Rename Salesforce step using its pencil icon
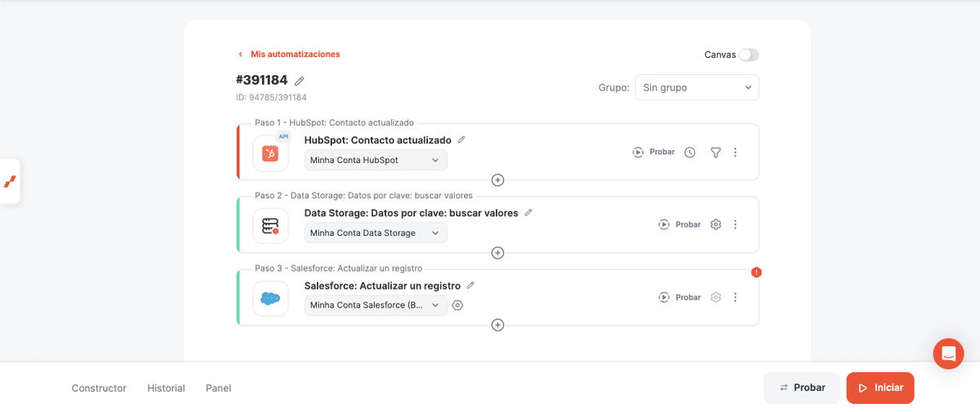Screen dimensions: 980x412 [x=470, y=286]
